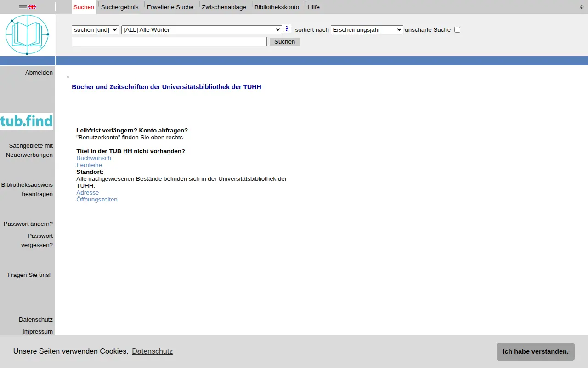Screen dimensions: 588x368
Task: Click 'Ich habe verstanden.' cookie button
Action: (x=535, y=351)
